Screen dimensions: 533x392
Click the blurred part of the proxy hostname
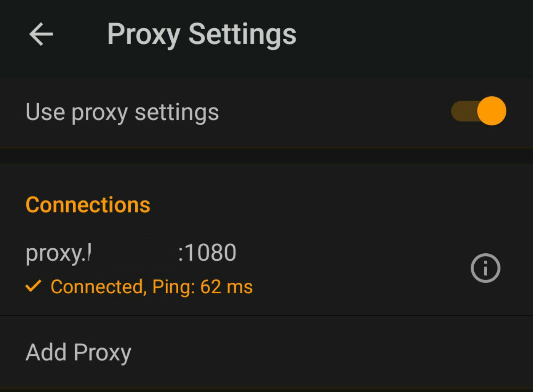point(132,252)
